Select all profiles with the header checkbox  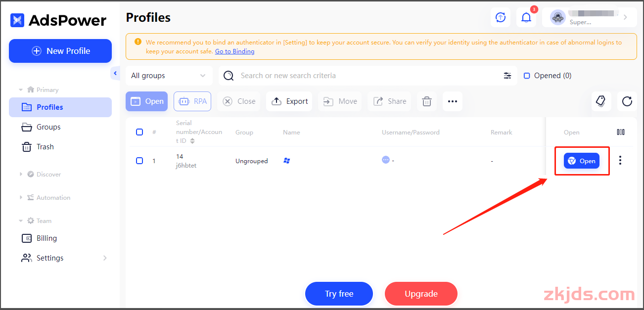[139, 132]
